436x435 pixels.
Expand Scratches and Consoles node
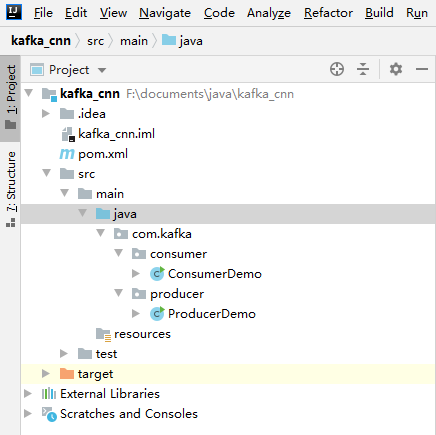point(28,414)
